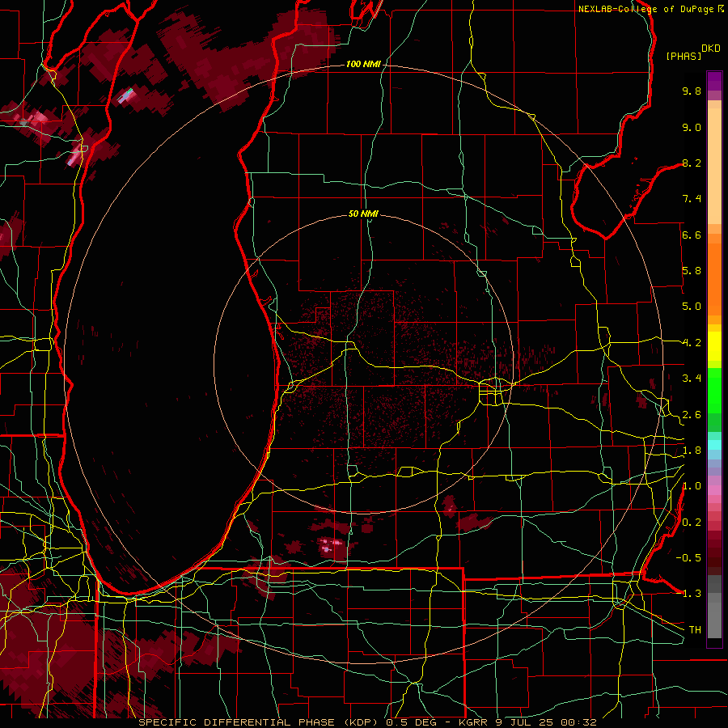
Task: Select the 6.6 value on the scale
Action: pyautogui.click(x=692, y=235)
